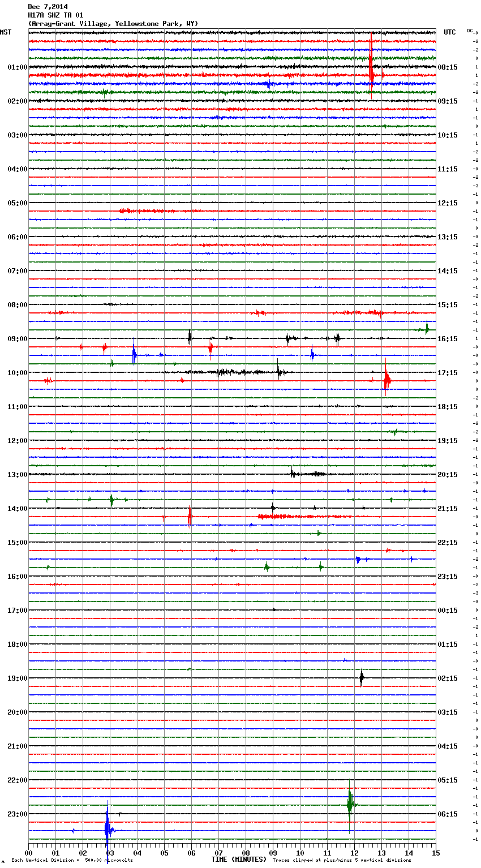Select the 10:00 MST row label
The height and width of the screenshot is (868, 481).
click(18, 373)
